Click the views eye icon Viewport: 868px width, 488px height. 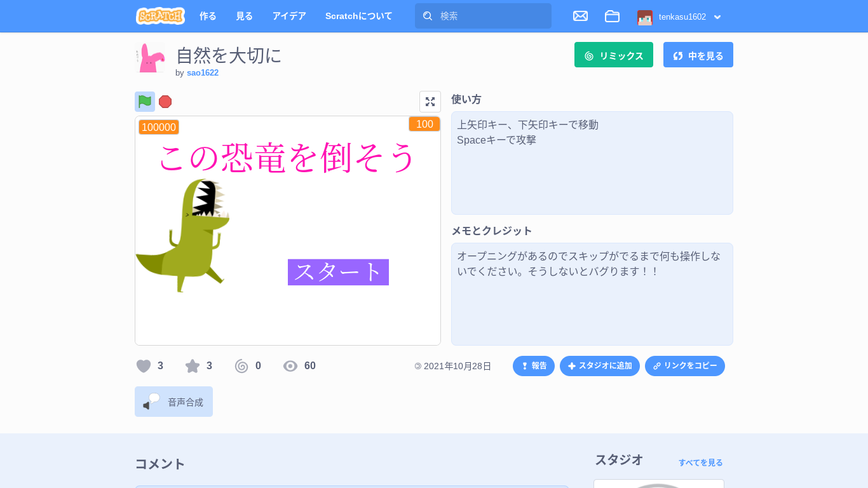click(290, 366)
